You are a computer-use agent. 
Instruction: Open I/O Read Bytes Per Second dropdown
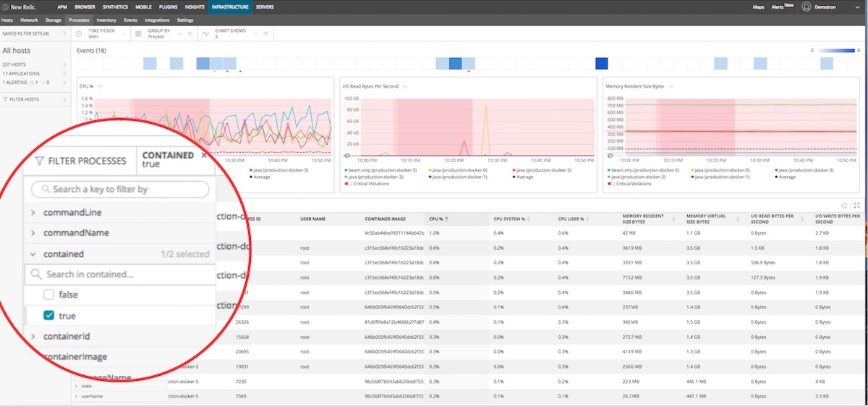point(405,86)
